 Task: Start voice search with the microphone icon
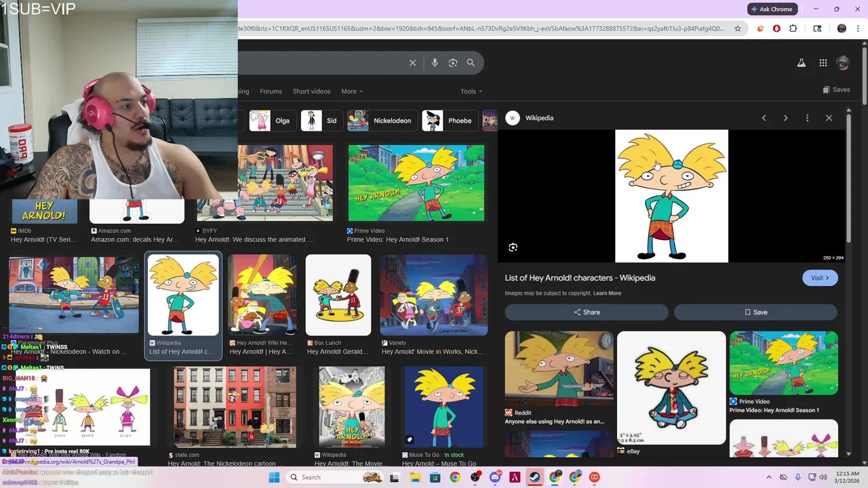(435, 62)
